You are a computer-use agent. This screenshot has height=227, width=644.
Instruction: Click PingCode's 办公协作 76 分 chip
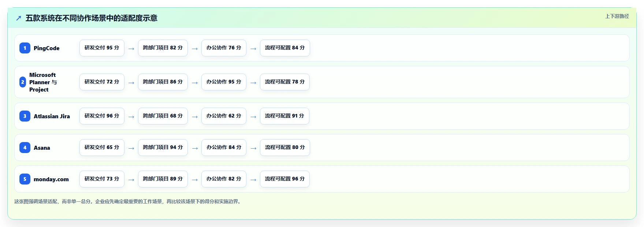(224, 48)
